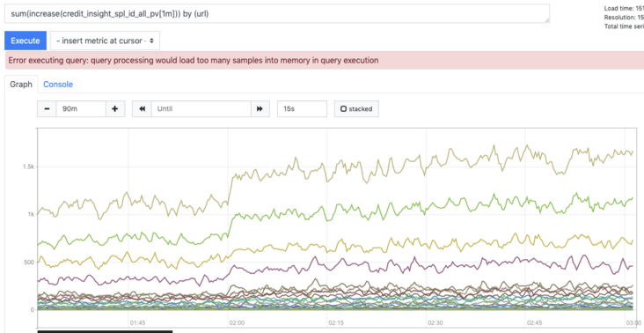The width and height of the screenshot is (644, 333).
Task: Click the Until end time field
Action: tap(201, 109)
